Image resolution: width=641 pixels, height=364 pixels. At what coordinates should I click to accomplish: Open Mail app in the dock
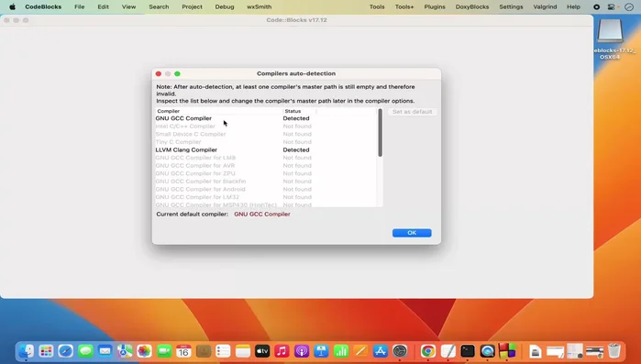coord(105,351)
